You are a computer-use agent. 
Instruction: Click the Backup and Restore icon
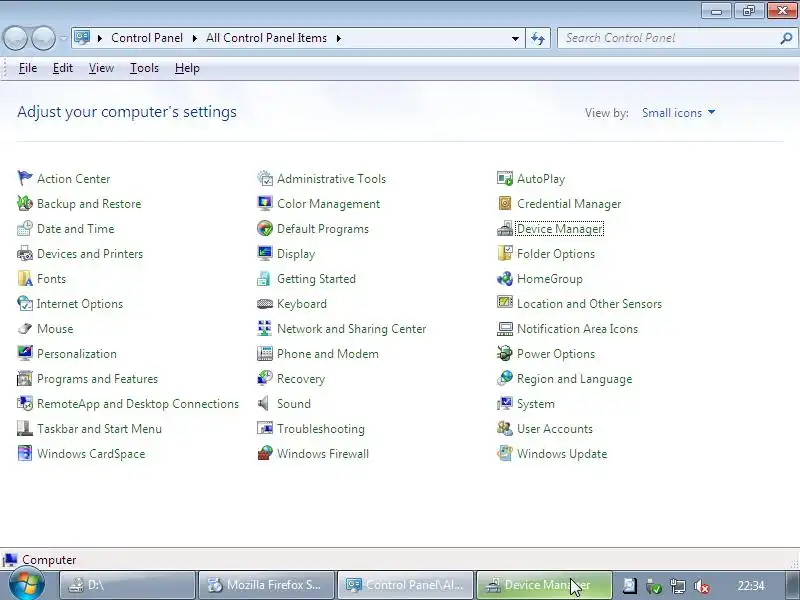[x=24, y=204]
